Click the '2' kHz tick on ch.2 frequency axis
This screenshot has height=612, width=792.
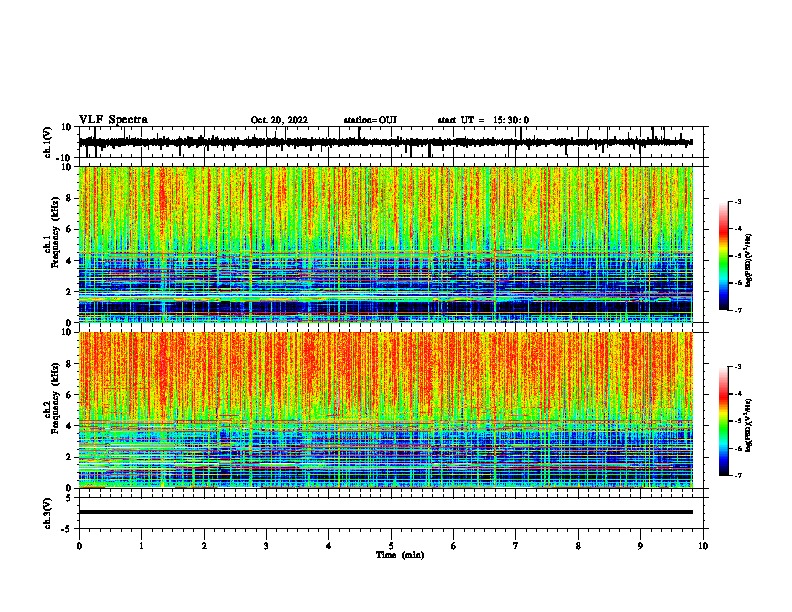(69, 457)
